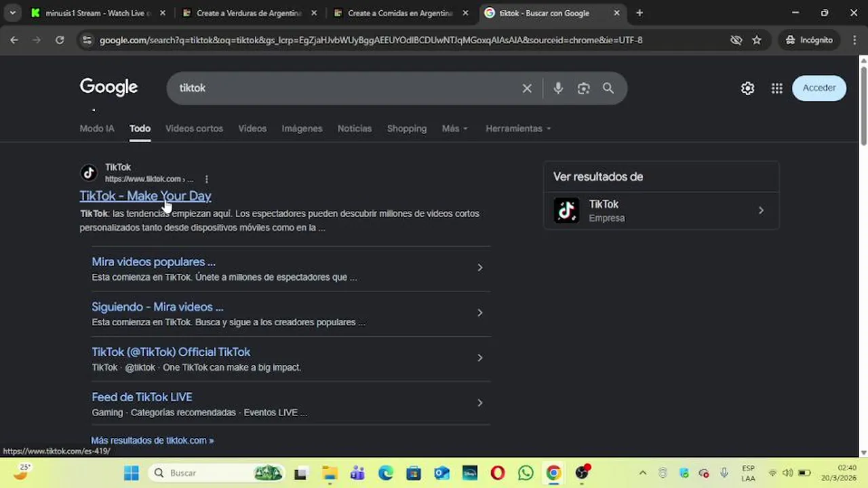Open a new browser tab
This screenshot has width=868, height=488.
pyautogui.click(x=639, y=13)
